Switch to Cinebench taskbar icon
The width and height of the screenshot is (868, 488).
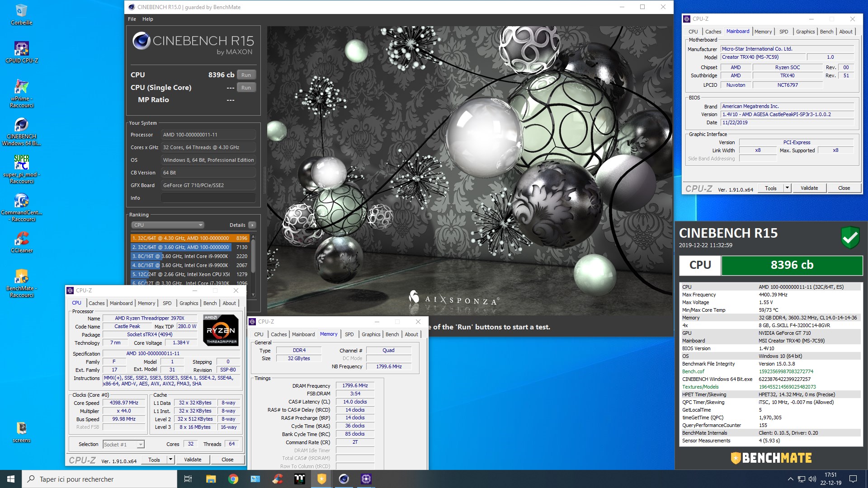pos(344,479)
